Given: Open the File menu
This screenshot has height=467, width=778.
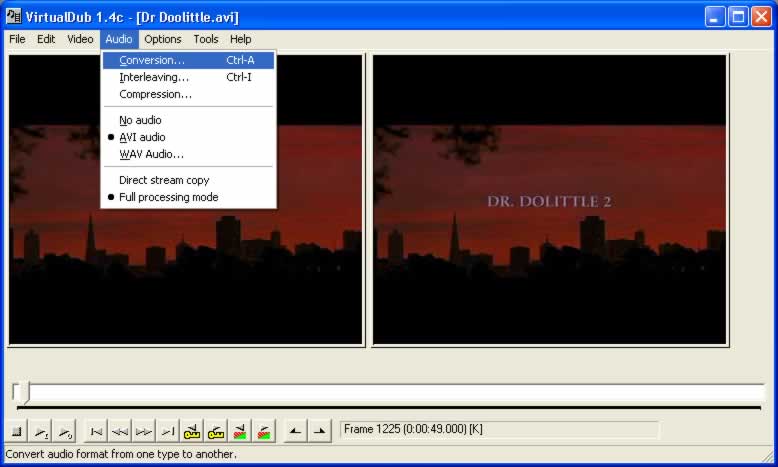Looking at the screenshot, I should coord(17,39).
